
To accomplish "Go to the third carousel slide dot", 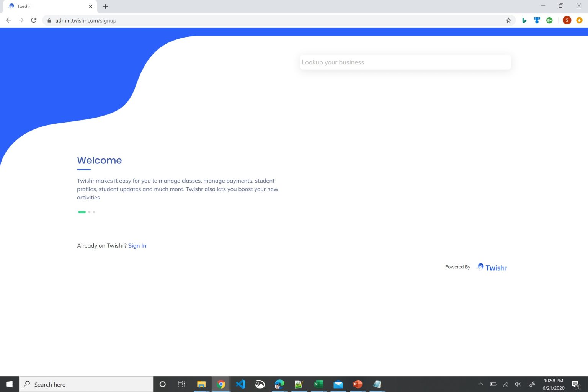I will 94,212.
